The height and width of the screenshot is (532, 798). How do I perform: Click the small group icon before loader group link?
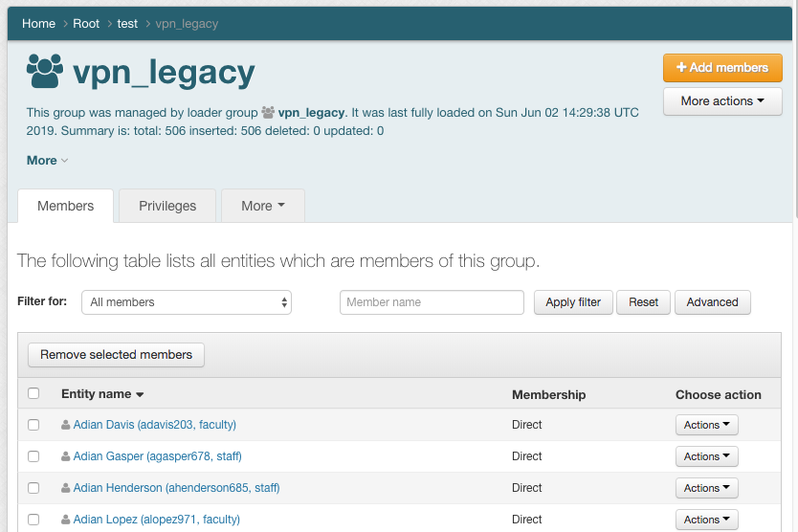268,113
